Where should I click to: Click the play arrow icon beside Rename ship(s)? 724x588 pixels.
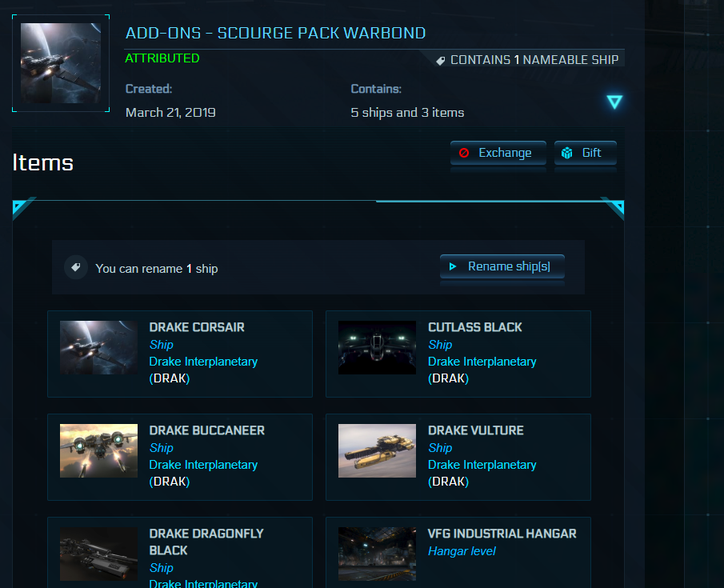pos(453,266)
